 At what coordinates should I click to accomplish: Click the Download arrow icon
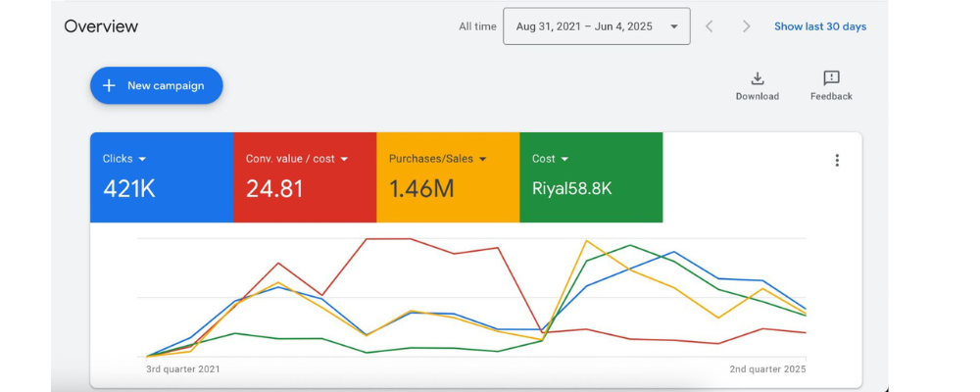point(757,78)
